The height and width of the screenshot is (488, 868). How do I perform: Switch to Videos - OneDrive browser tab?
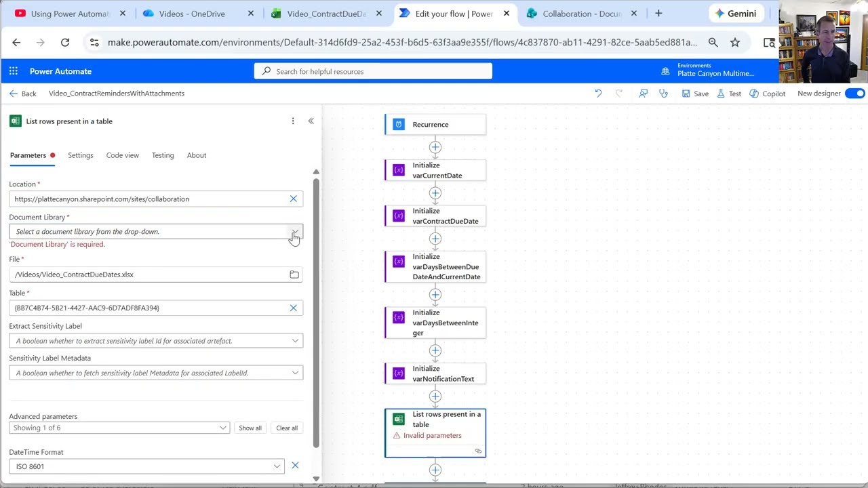click(198, 14)
